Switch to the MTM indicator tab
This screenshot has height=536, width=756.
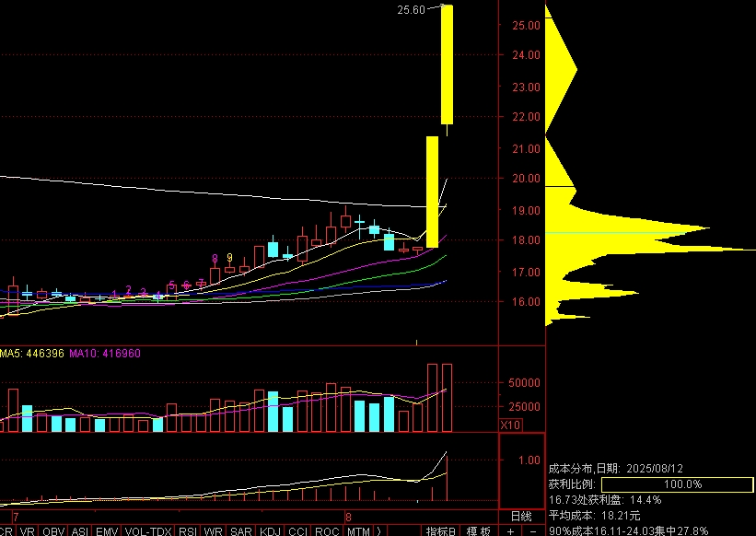click(x=358, y=531)
